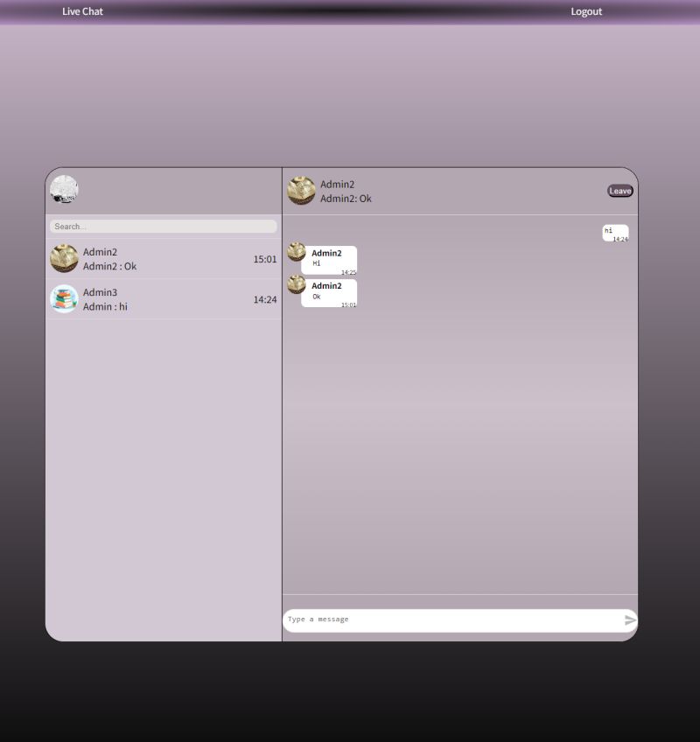This screenshot has width=700, height=742.
Task: Click Admin2's "Hi" message bubble
Action: 331,258
